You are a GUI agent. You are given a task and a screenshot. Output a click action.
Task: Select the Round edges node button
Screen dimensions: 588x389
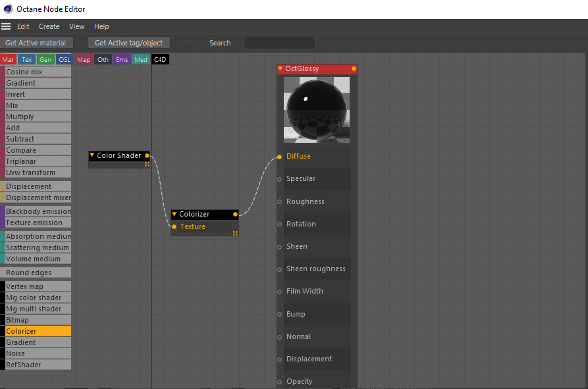[x=36, y=272]
